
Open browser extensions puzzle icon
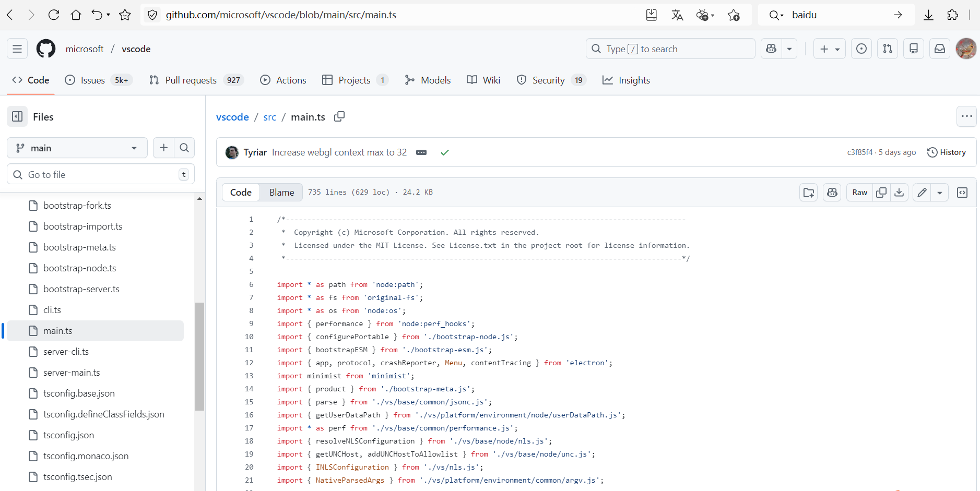[x=953, y=15]
